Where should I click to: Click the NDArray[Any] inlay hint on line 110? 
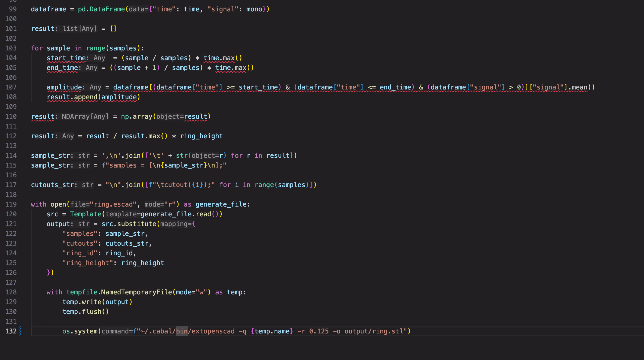[x=85, y=116]
